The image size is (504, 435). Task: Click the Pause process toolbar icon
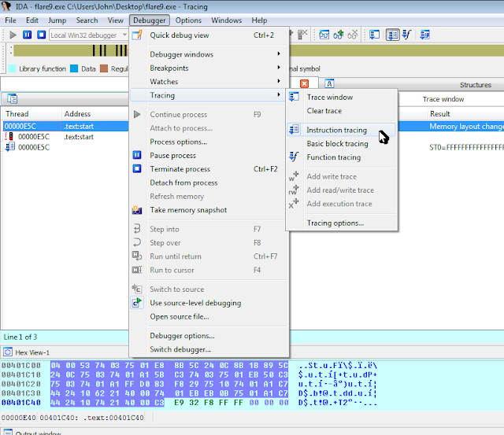tap(28, 35)
